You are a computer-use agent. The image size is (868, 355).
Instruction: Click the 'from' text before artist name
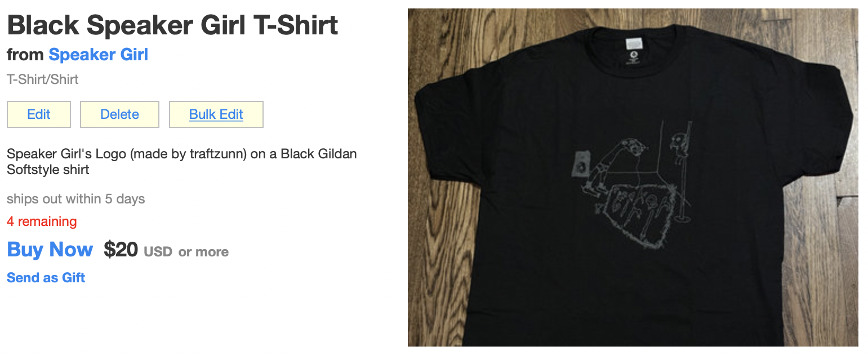[25, 55]
